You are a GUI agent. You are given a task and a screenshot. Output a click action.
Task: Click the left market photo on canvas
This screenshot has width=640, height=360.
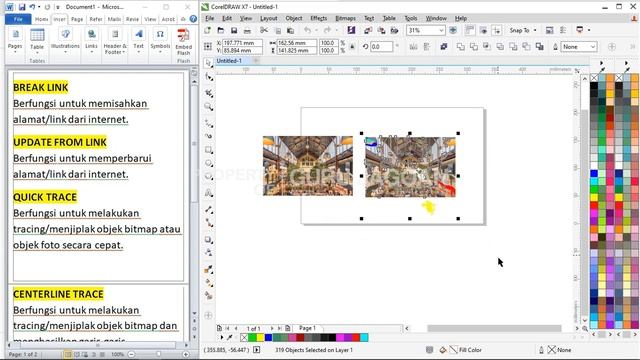[x=307, y=166]
